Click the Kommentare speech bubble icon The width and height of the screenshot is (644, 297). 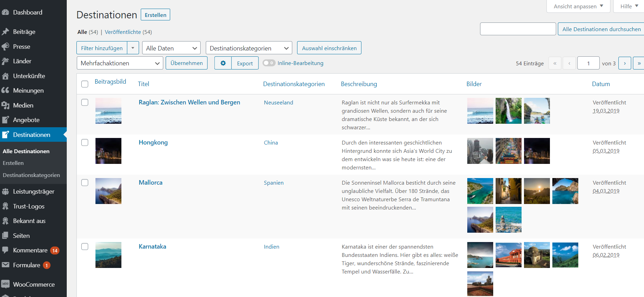5,250
